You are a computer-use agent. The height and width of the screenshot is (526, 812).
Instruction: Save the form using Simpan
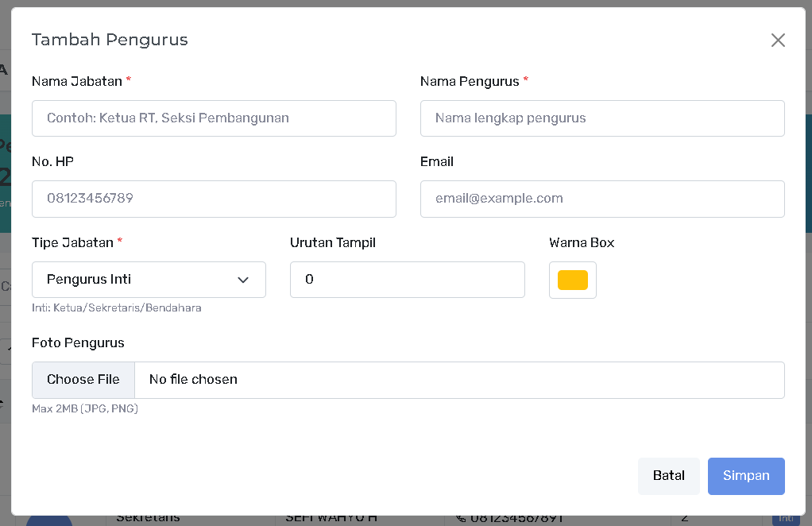pyautogui.click(x=745, y=476)
